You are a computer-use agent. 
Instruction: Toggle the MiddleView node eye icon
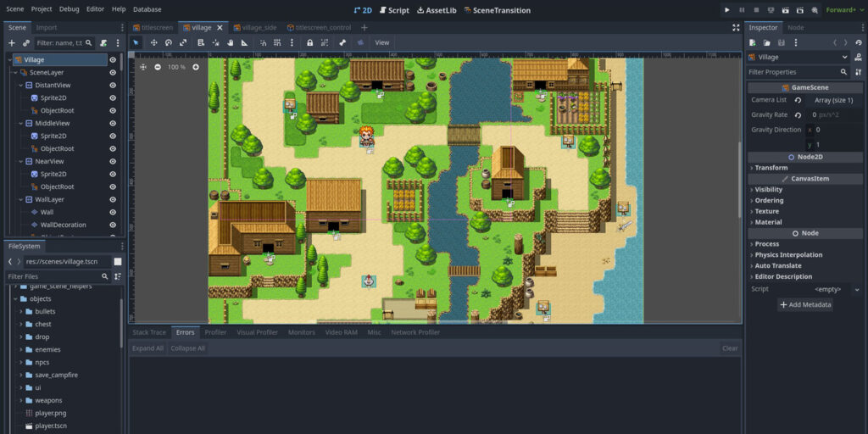113,123
